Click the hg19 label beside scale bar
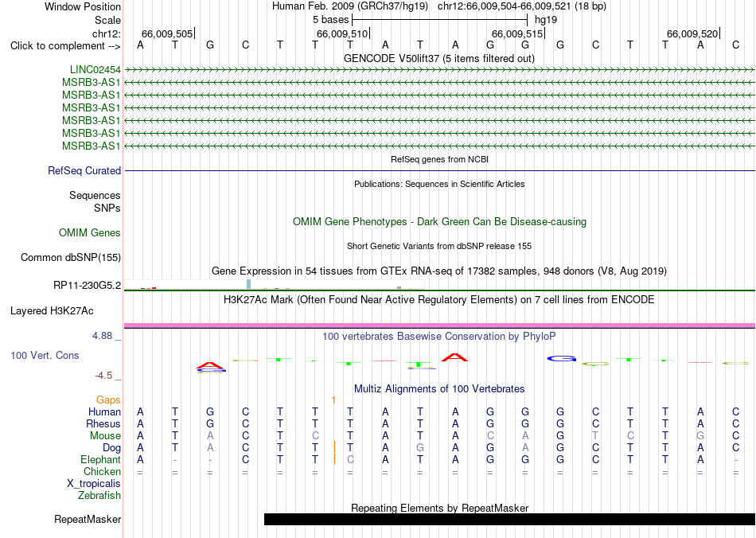Image resolution: width=756 pixels, height=538 pixels. coord(546,20)
